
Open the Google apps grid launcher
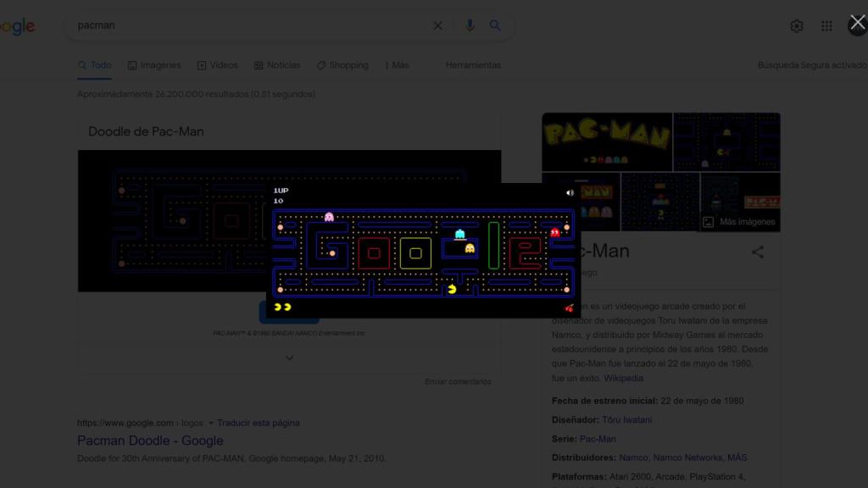pos(826,25)
